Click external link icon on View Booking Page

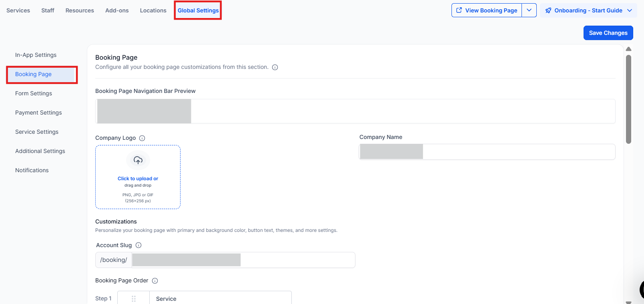459,10
